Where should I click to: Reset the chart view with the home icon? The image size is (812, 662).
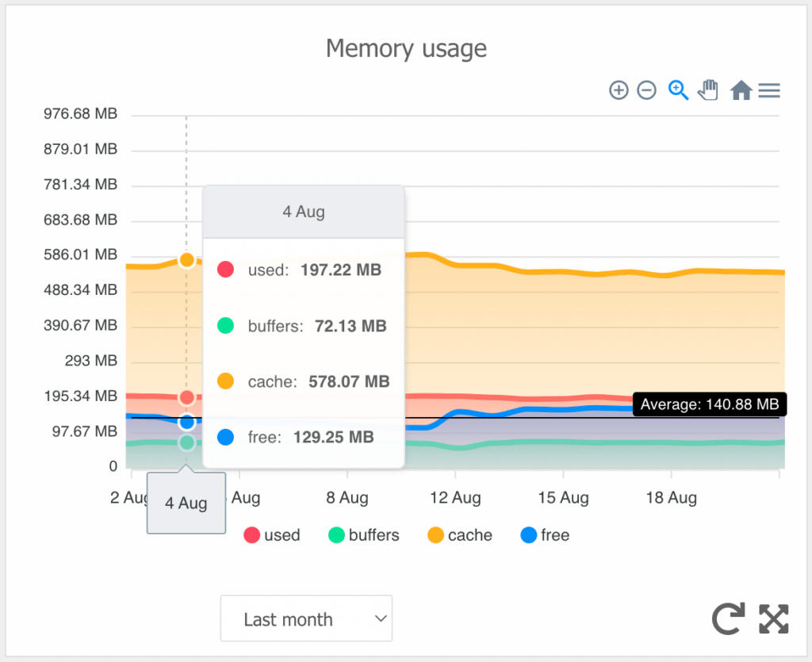(x=740, y=90)
